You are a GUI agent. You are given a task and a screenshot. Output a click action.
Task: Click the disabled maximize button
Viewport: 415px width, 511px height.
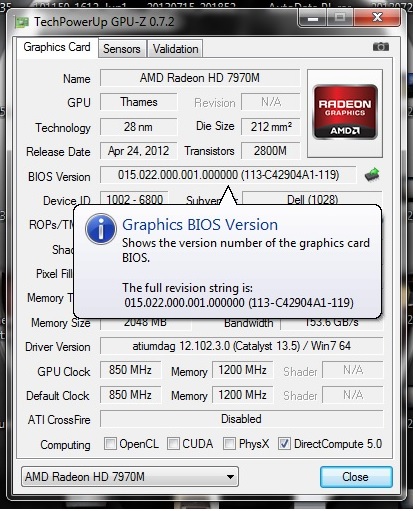click(x=340, y=17)
